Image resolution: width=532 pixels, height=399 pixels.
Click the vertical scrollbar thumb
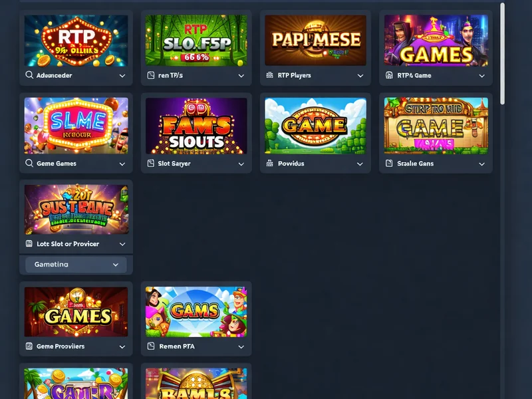coord(502,54)
